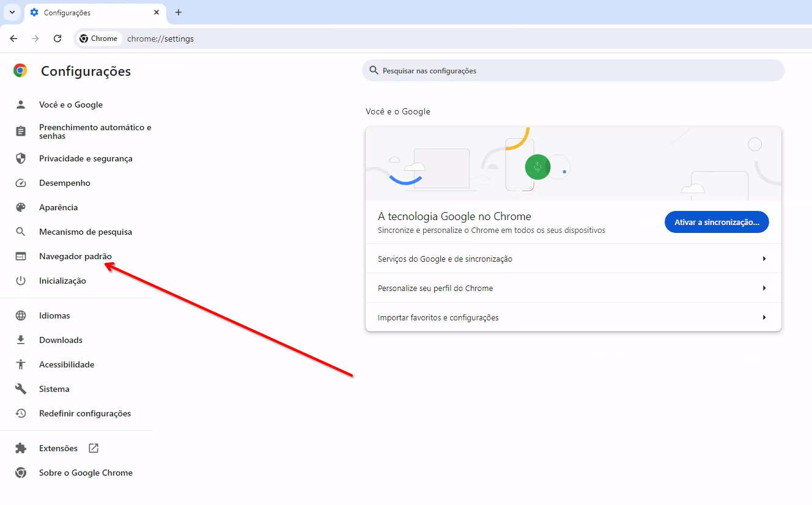Screen dimensions: 812x505
Task: Expand Serviços do Google e de sincronização arrow
Action: (x=764, y=259)
